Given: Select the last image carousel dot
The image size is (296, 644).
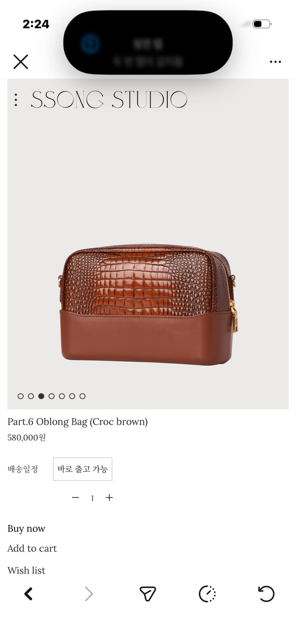Looking at the screenshot, I should point(82,396).
